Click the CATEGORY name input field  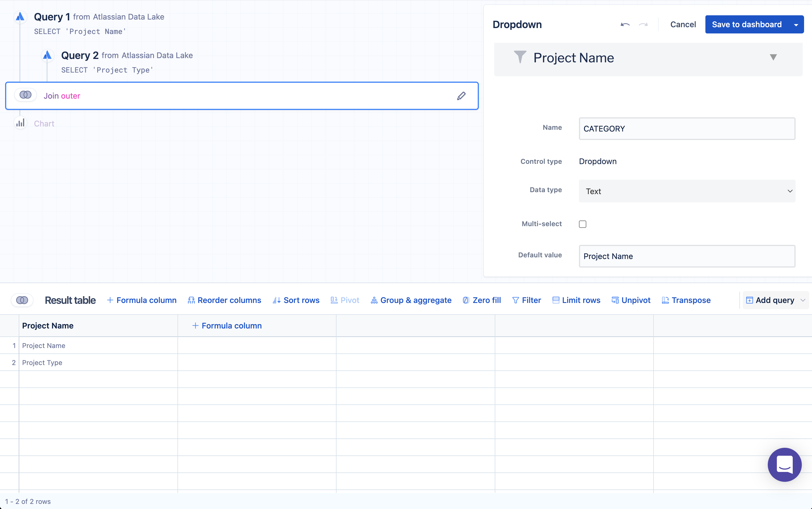pos(687,129)
